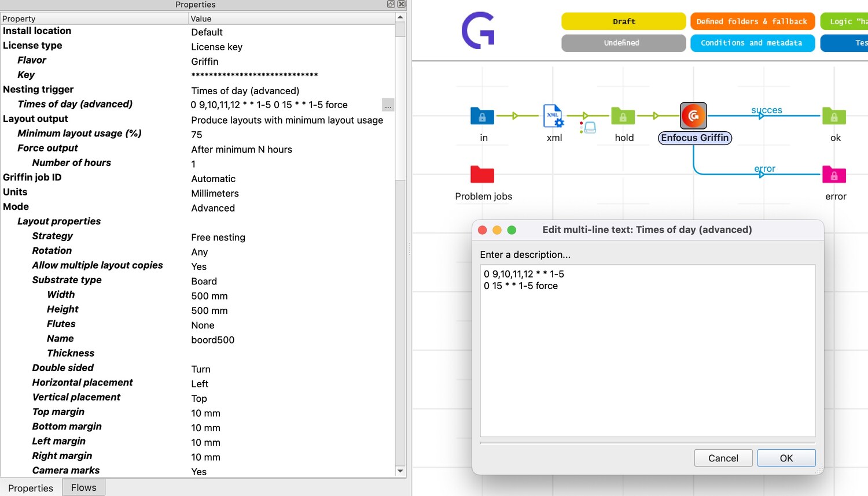
Task: Click the scroll up arrow in Properties
Action: (x=400, y=17)
